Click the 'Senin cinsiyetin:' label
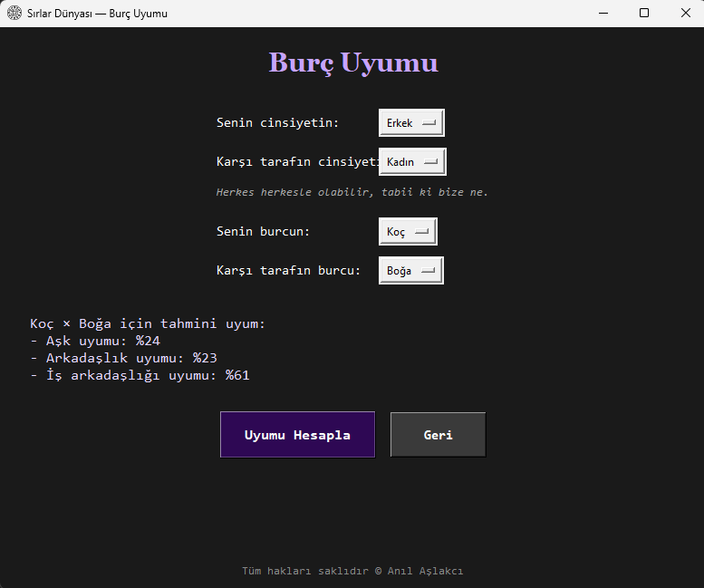Screen dimensions: 704x588 coord(277,122)
